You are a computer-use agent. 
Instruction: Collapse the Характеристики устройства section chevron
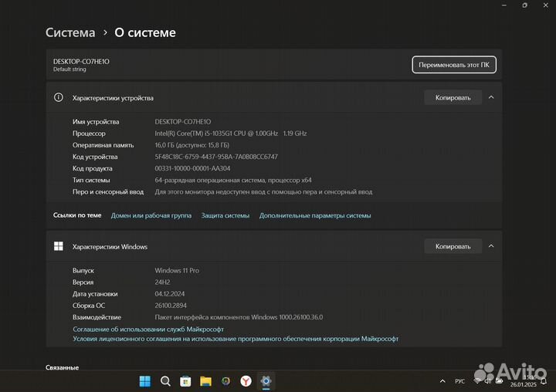pyautogui.click(x=491, y=97)
